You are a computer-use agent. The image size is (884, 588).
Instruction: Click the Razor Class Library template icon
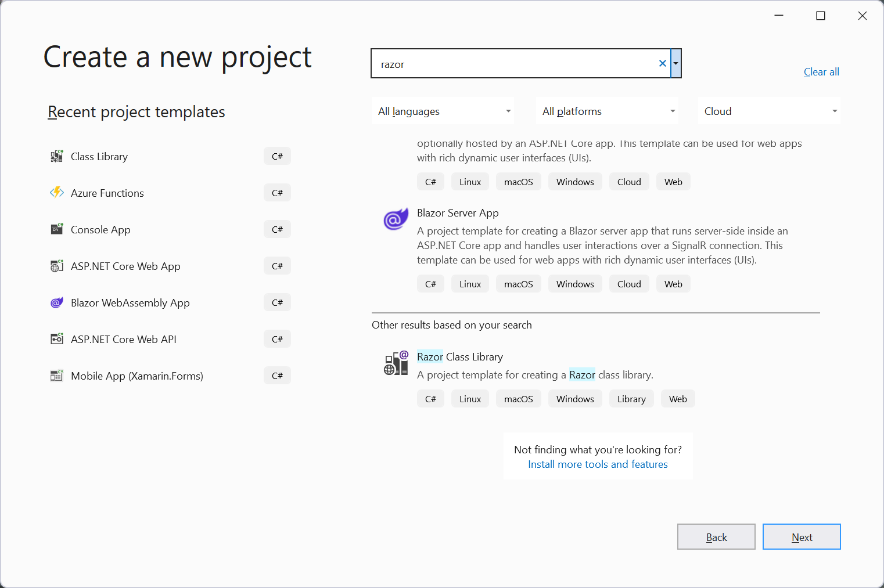tap(396, 363)
